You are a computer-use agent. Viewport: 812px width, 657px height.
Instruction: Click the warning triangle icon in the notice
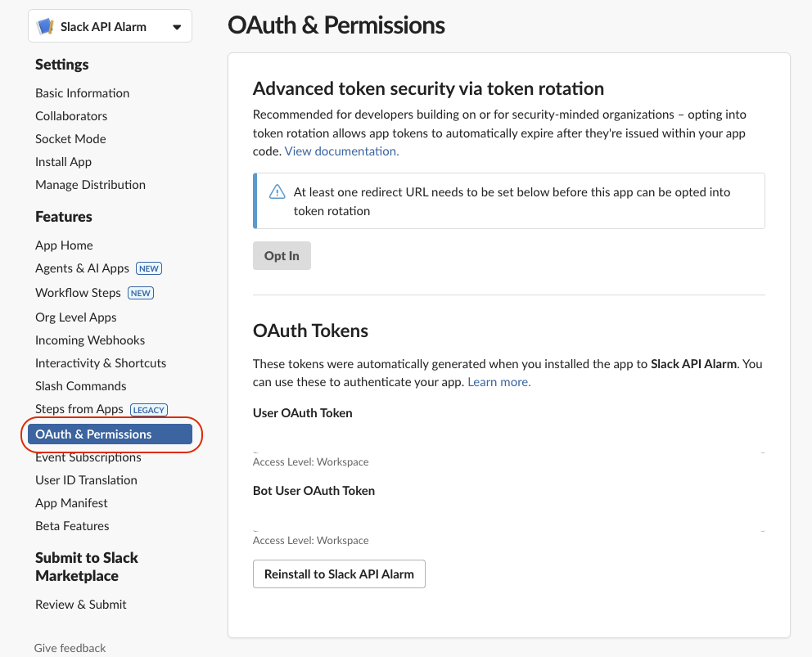coord(277,192)
